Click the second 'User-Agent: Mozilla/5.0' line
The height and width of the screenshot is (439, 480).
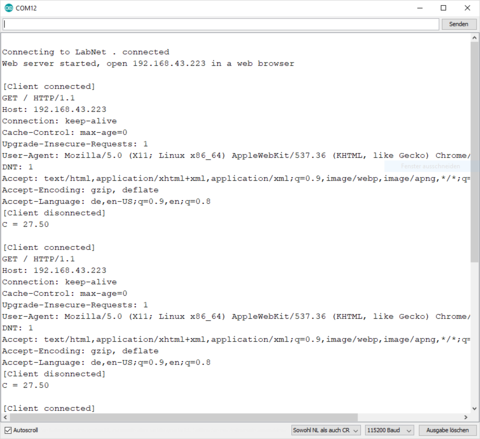236,316
